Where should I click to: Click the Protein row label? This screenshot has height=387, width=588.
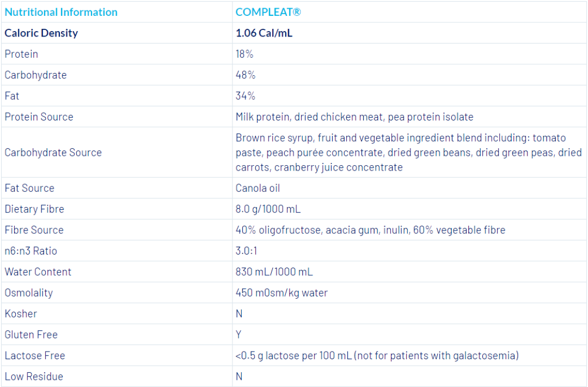(21, 54)
